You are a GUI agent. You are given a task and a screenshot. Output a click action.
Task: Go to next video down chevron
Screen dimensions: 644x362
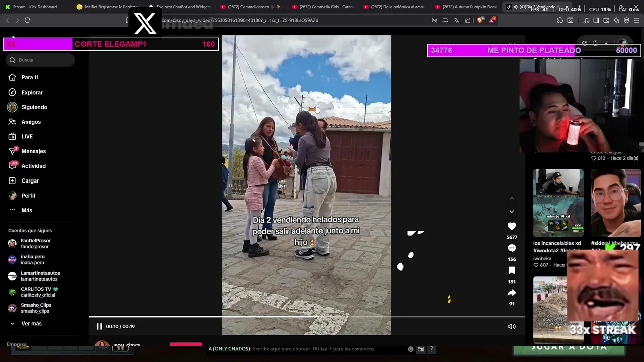click(512, 212)
